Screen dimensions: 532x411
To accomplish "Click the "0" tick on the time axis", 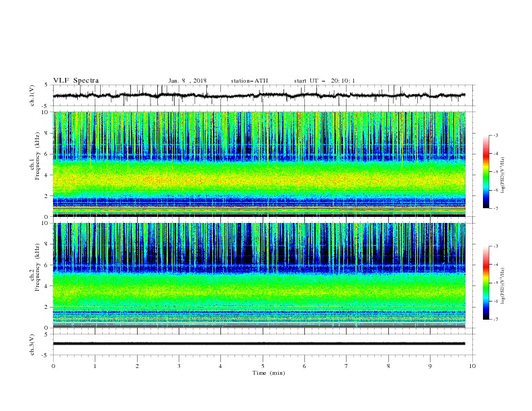I will tap(53, 366).
